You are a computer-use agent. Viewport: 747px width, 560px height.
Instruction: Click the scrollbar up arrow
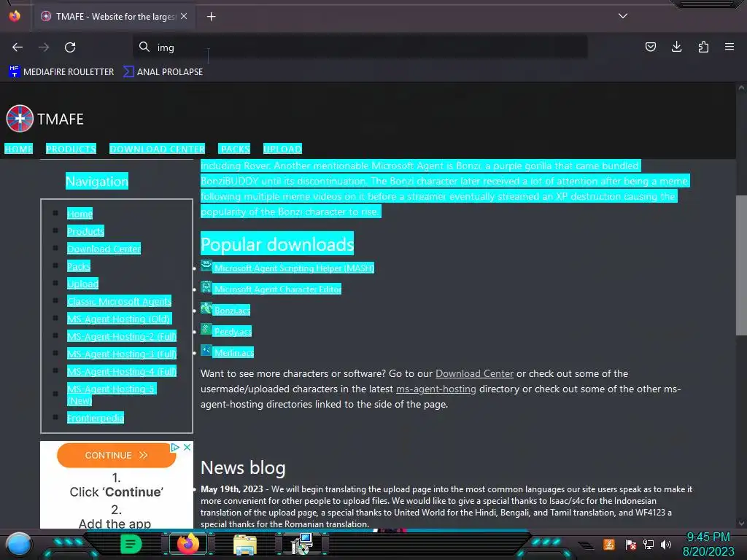(741, 87)
